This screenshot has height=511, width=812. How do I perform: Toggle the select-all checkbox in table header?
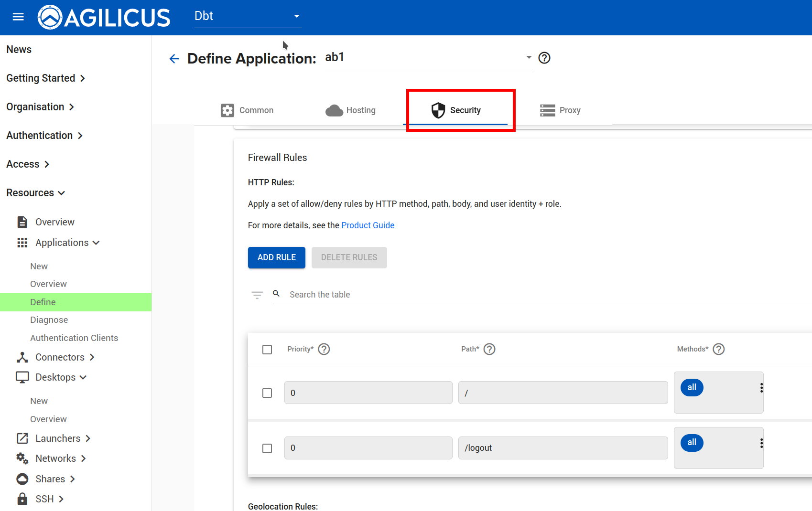267,350
